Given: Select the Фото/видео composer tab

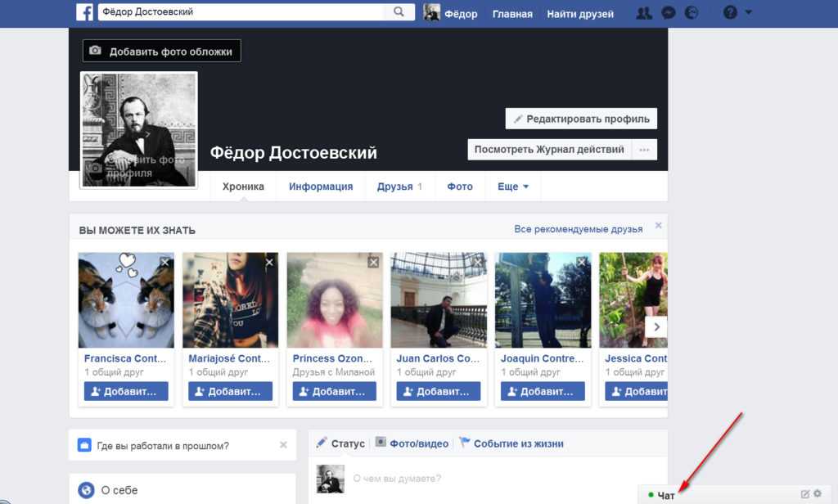Looking at the screenshot, I should (x=412, y=443).
